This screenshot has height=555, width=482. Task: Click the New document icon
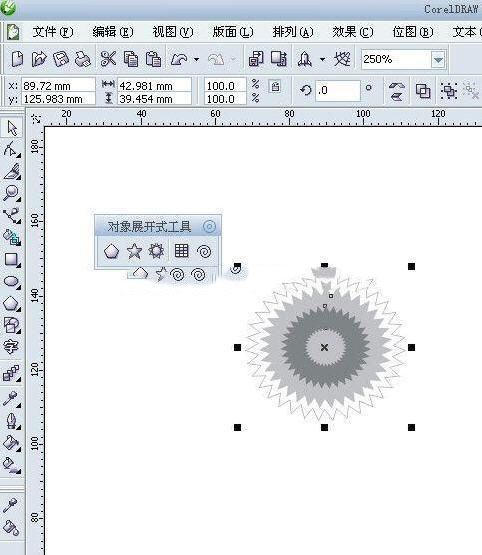(x=17, y=59)
